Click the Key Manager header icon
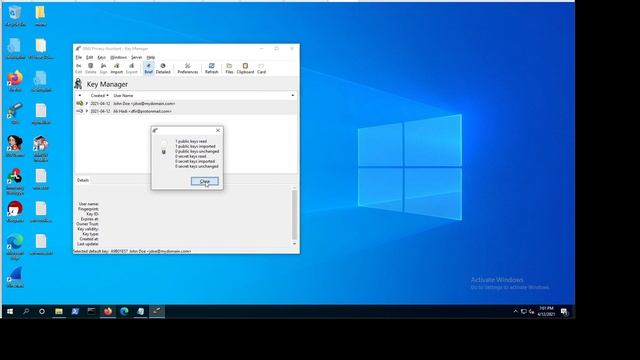 tap(78, 84)
